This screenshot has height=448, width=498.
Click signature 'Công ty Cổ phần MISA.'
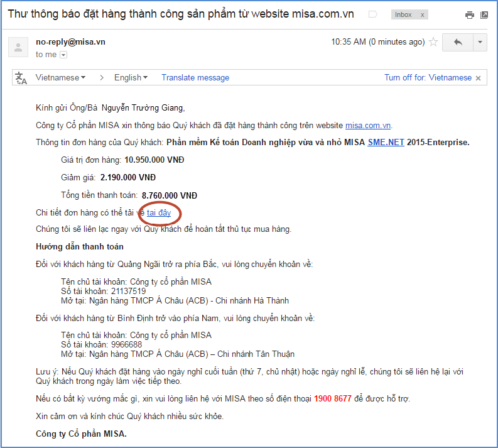(x=81, y=434)
